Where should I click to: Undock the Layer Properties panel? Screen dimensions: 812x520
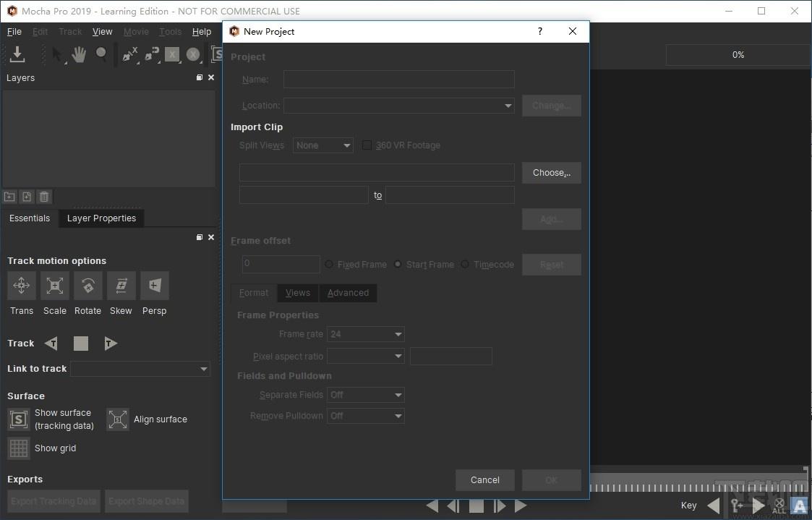click(200, 237)
